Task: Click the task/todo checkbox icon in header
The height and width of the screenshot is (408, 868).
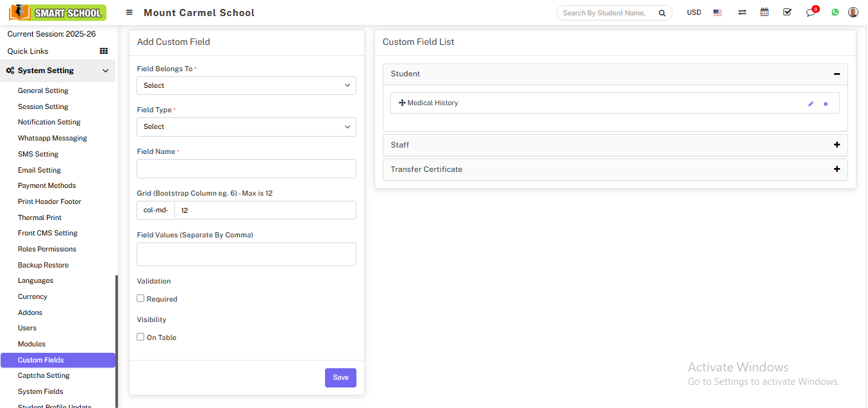Action: [787, 12]
